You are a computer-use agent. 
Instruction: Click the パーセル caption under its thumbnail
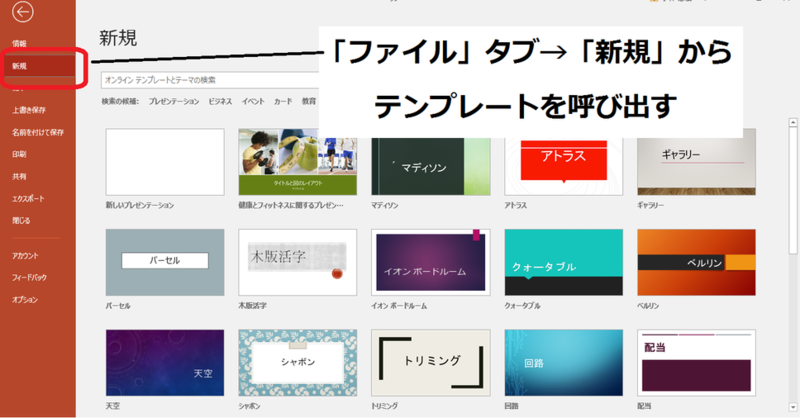click(x=118, y=306)
